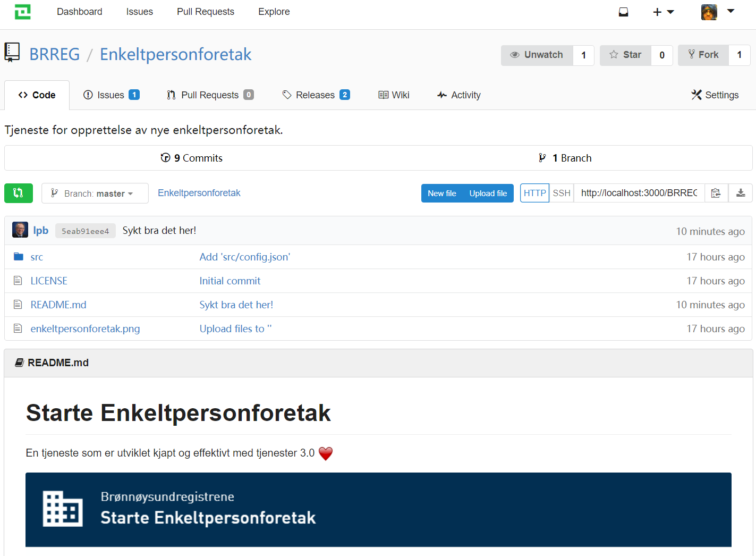Click the "17 hours ago" timestamp for LICENSE
Viewport: 756px width, 556px height.
point(716,281)
